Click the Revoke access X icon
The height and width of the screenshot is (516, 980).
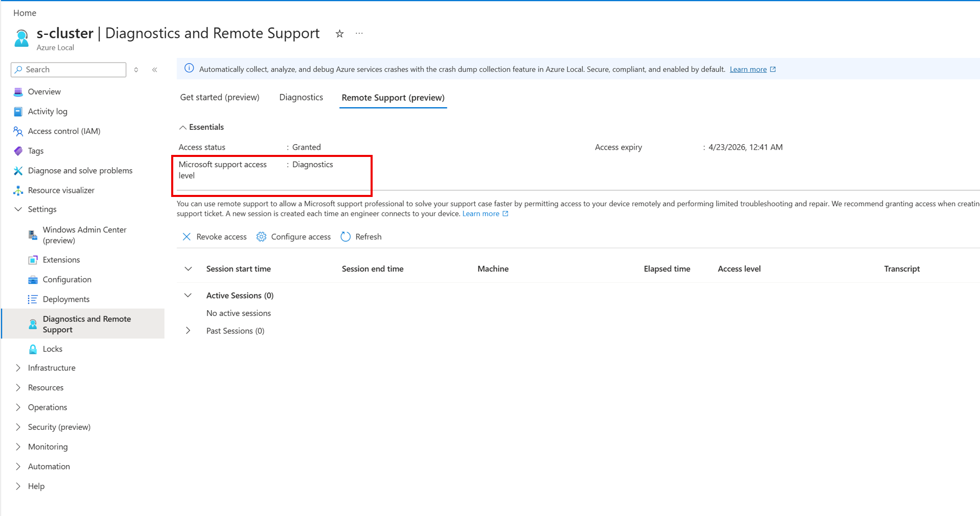[x=187, y=236]
